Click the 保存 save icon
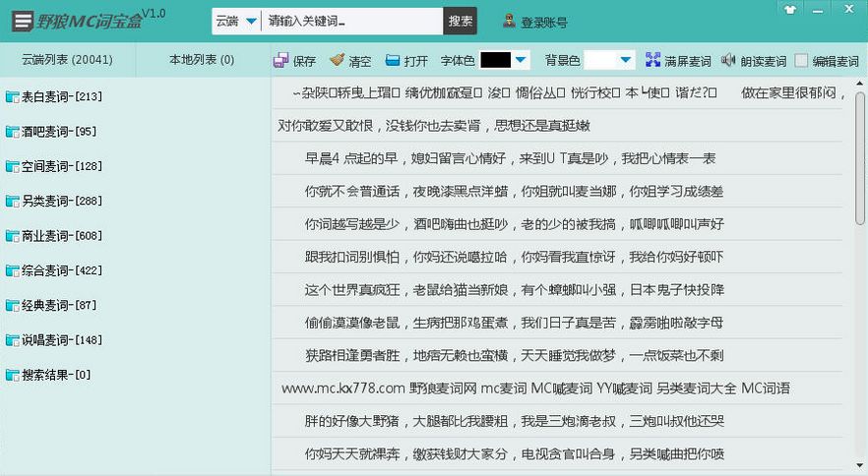This screenshot has height=476, width=868. pos(281,61)
